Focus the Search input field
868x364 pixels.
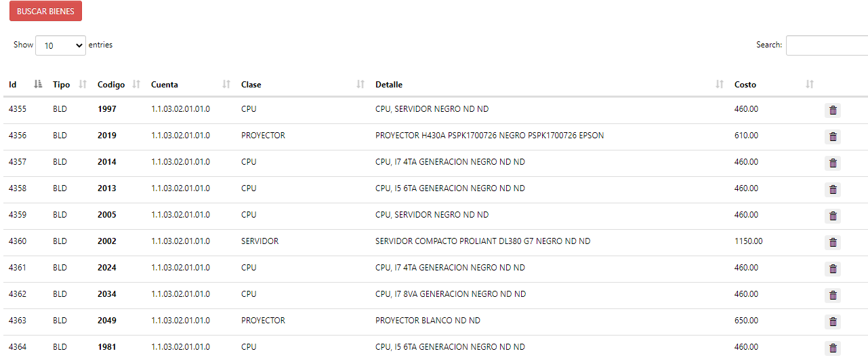tap(827, 45)
